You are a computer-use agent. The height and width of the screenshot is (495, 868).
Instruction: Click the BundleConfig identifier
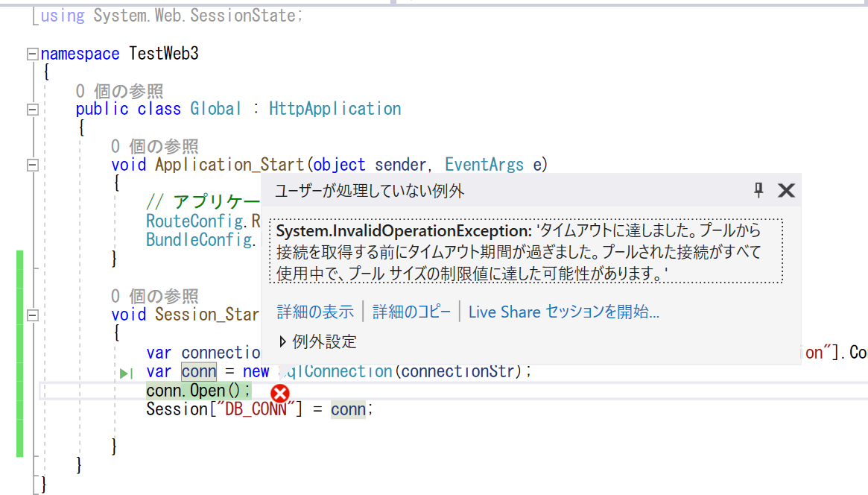(x=199, y=240)
